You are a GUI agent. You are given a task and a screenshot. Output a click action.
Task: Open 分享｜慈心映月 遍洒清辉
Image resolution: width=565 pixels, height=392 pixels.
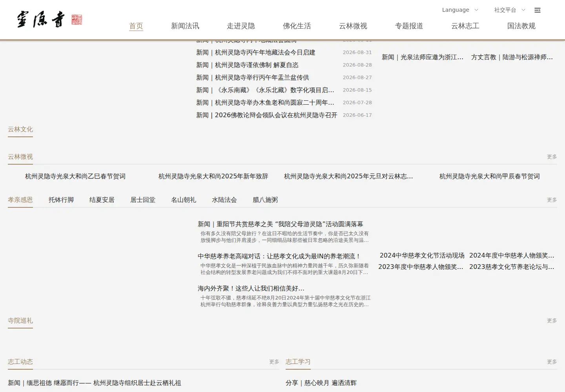click(x=321, y=383)
